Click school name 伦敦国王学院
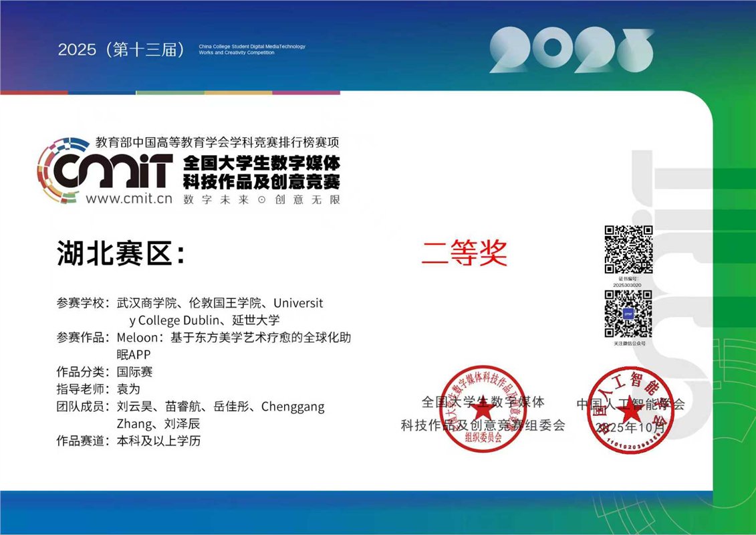The height and width of the screenshot is (535, 756). [x=225, y=303]
